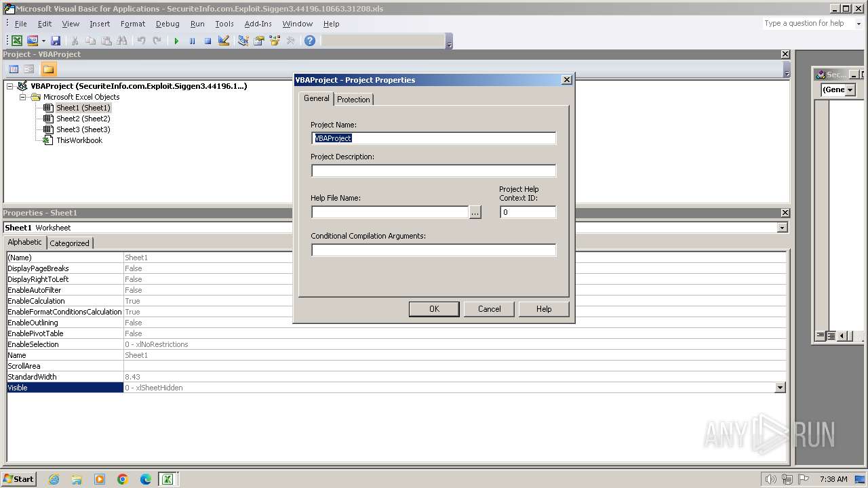Click Help button in Project Properties dialog

point(544,309)
